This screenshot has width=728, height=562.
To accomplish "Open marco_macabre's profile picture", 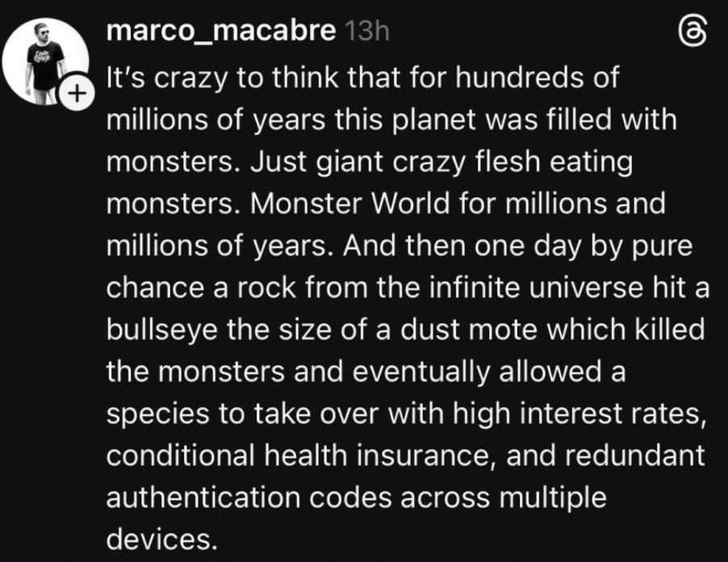I will click(x=44, y=57).
